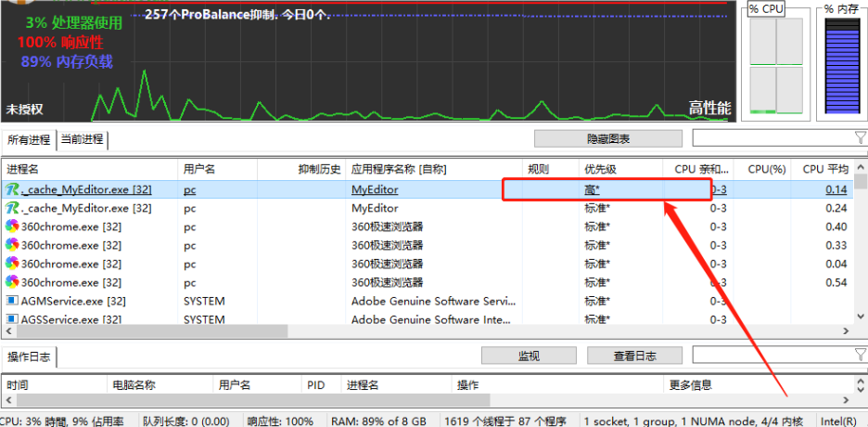
Task: Click the MyEditor icon in the 高* priority row
Action: click(x=12, y=189)
